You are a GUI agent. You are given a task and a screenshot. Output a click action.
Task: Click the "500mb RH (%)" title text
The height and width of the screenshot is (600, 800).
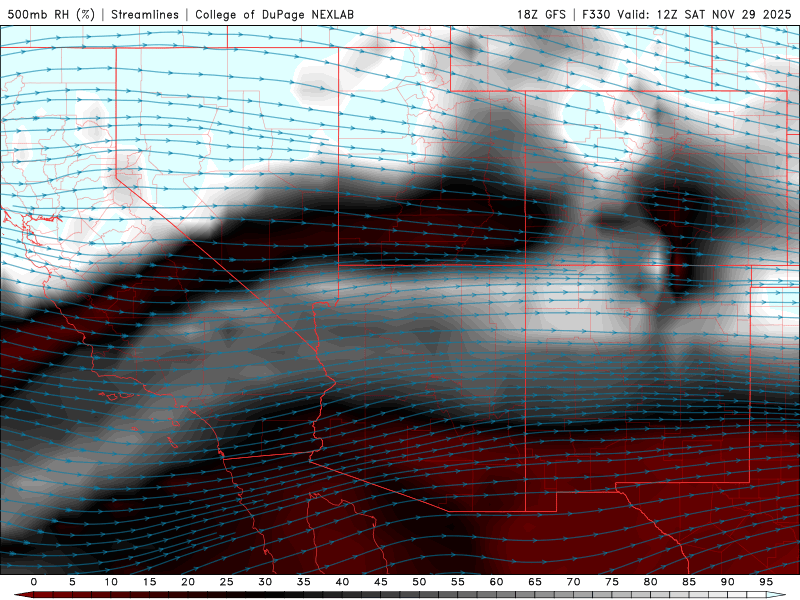point(51,14)
